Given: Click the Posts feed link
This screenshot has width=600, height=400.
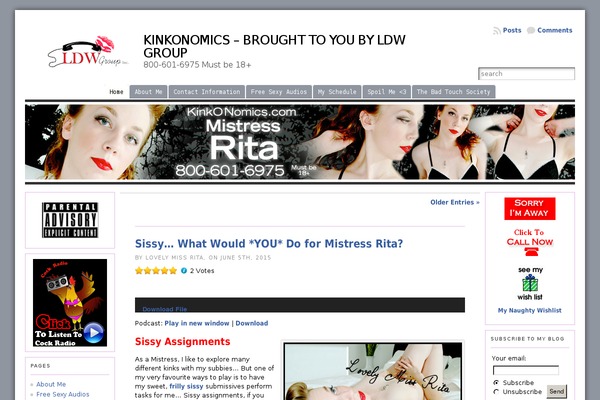Looking at the screenshot, I should (512, 30).
